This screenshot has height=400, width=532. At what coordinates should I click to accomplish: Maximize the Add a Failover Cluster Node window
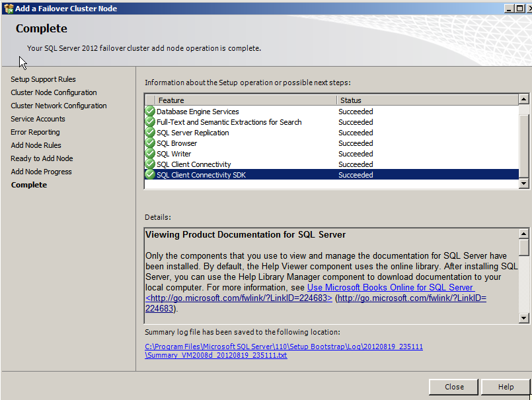(519, 9)
